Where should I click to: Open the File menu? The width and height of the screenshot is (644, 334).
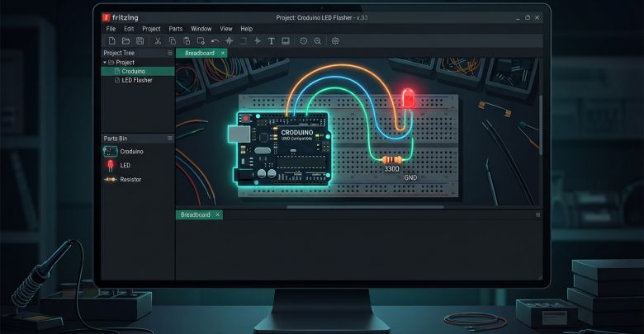pyautogui.click(x=111, y=29)
